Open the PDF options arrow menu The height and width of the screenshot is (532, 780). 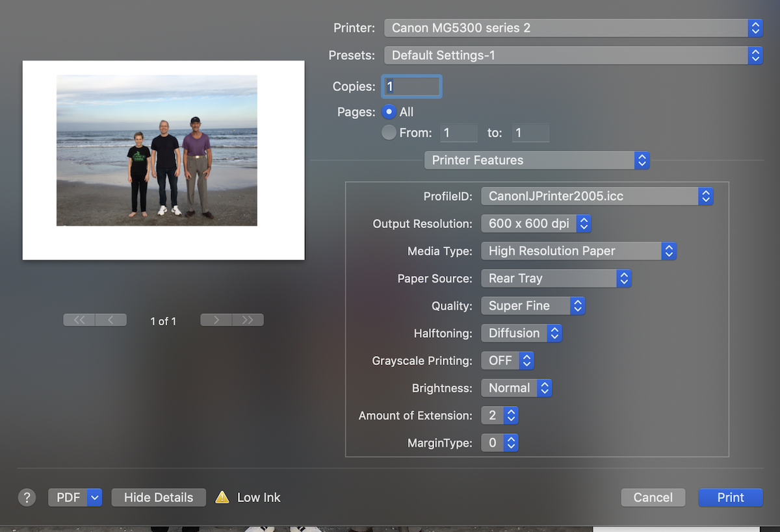pyautogui.click(x=95, y=498)
